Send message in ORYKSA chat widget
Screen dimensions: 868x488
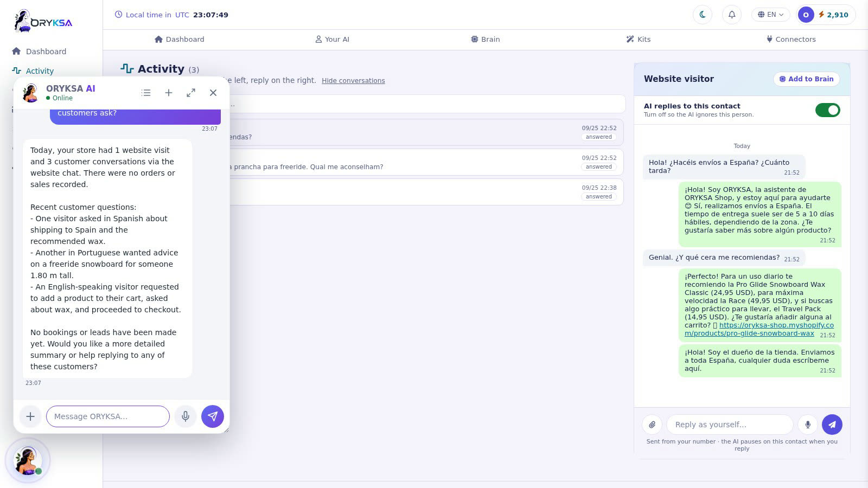[x=213, y=416]
